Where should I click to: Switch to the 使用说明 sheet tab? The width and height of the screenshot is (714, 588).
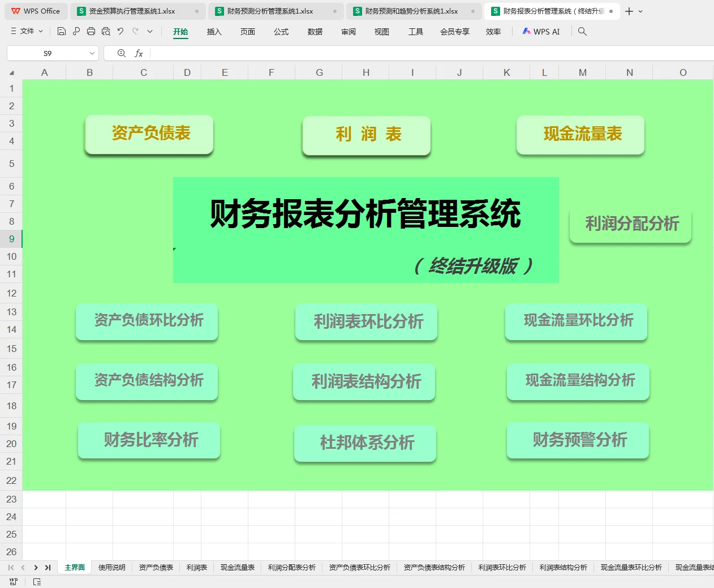click(x=111, y=567)
